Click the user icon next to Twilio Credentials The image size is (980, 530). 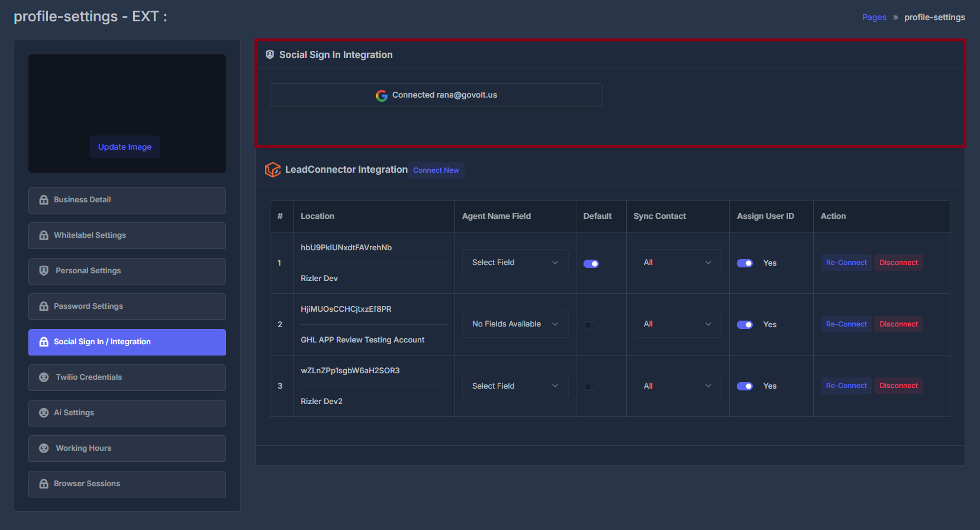(44, 377)
